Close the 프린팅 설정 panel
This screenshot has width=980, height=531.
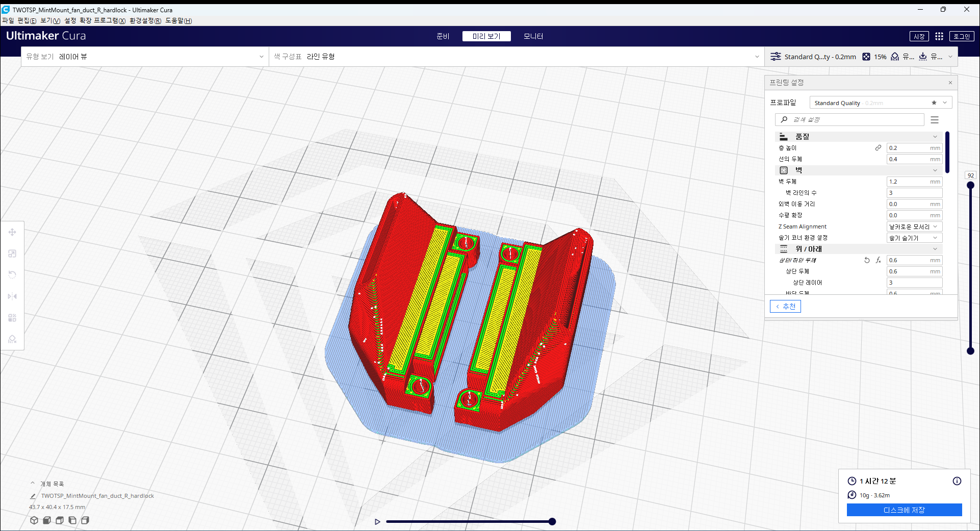pos(950,83)
